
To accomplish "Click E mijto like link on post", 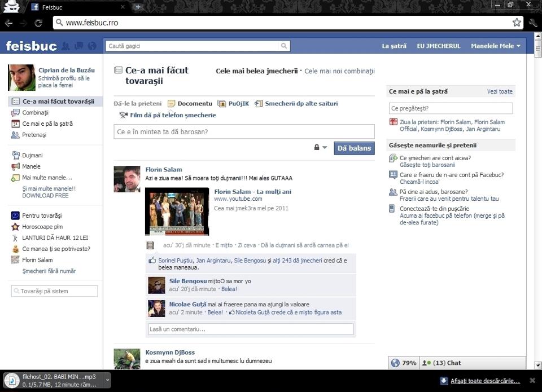I will [x=224, y=245].
